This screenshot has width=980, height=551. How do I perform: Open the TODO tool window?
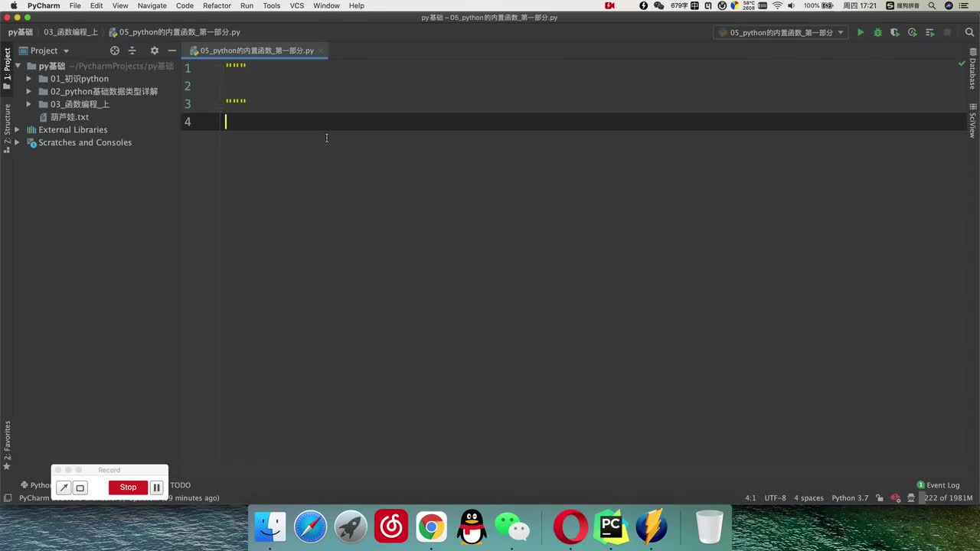[x=180, y=485]
